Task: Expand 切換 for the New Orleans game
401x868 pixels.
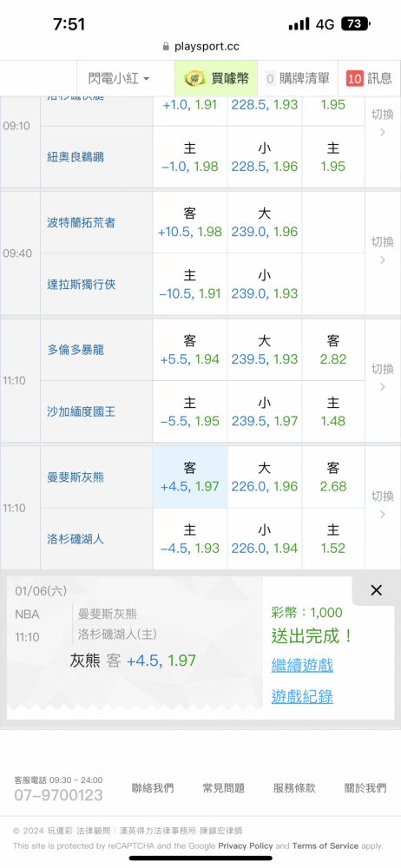Action: click(x=382, y=123)
